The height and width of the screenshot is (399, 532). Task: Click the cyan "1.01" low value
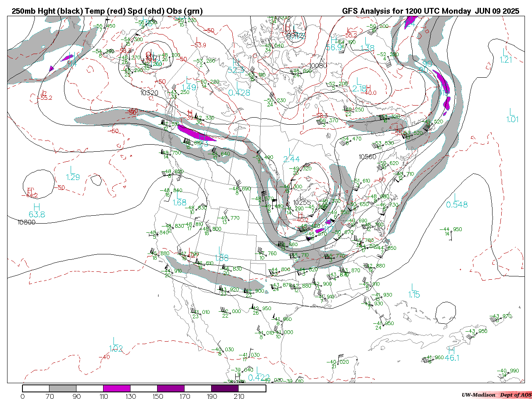pyautogui.click(x=512, y=119)
